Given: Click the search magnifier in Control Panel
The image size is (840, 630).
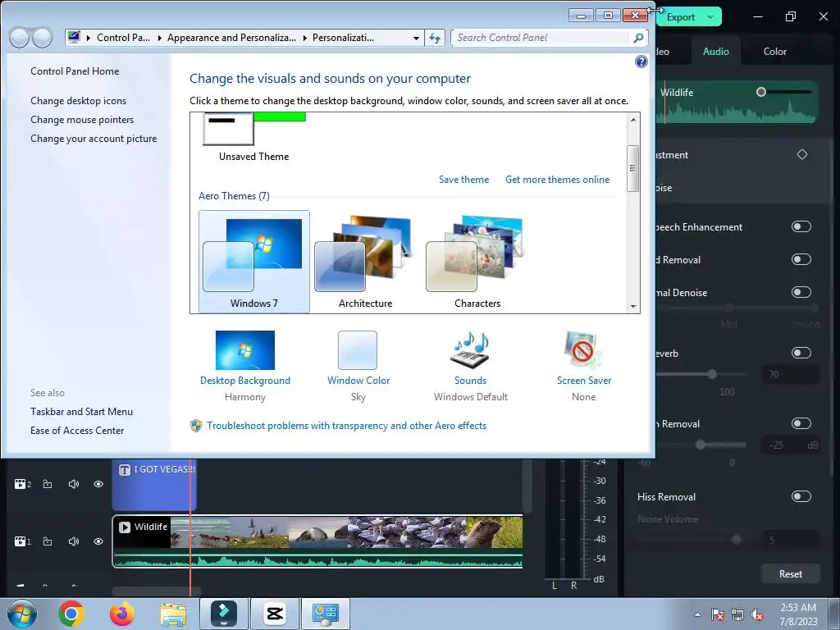Looking at the screenshot, I should coord(638,38).
